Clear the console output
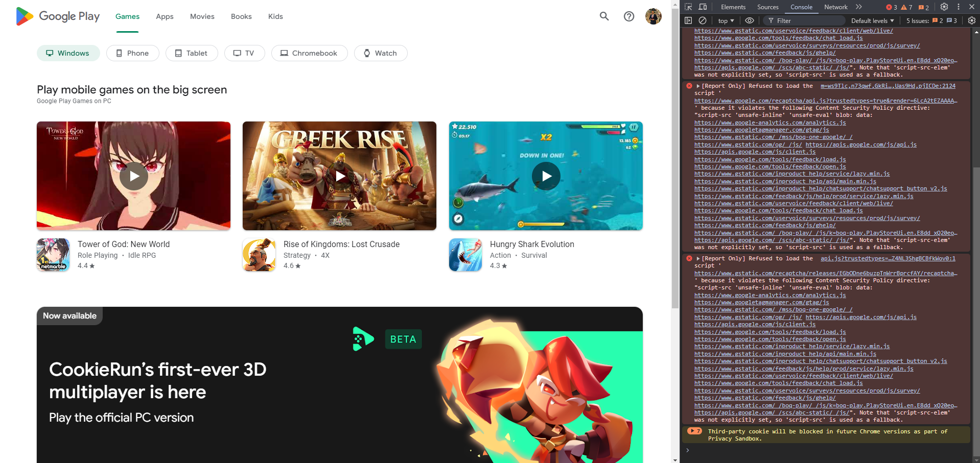 pos(703,20)
